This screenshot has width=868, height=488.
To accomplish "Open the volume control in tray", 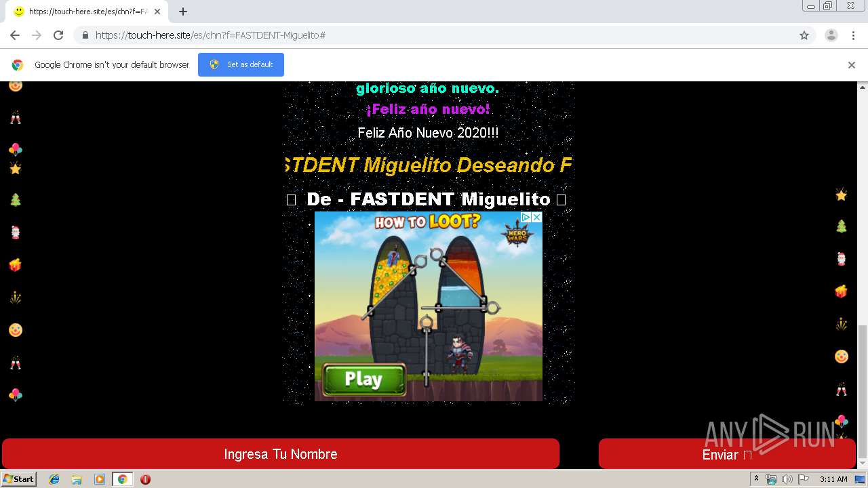I will [x=787, y=479].
